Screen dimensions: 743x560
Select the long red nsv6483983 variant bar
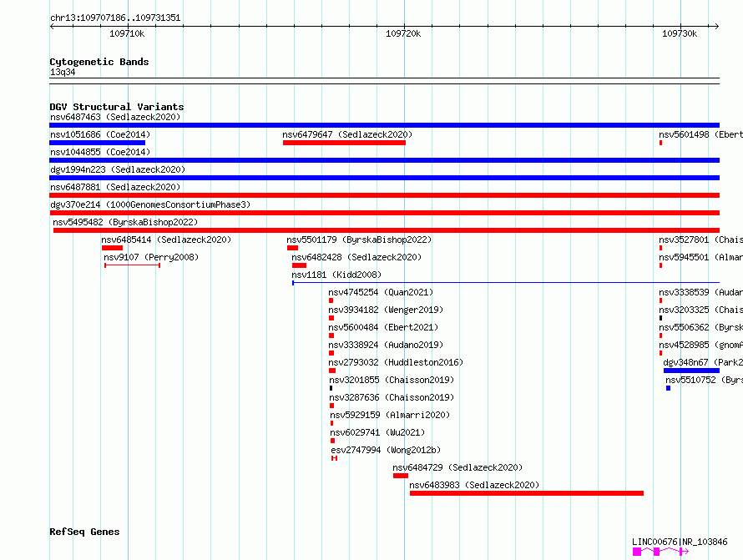[527, 493]
